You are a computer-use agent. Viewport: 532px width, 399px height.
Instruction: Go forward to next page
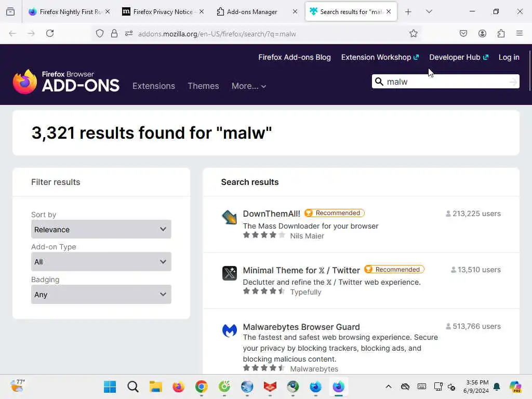pos(31,33)
